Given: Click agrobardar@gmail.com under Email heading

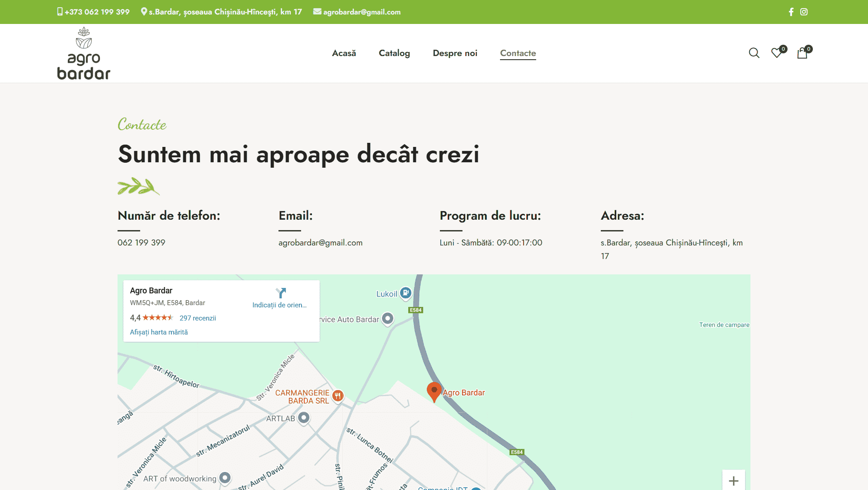Looking at the screenshot, I should [x=321, y=243].
